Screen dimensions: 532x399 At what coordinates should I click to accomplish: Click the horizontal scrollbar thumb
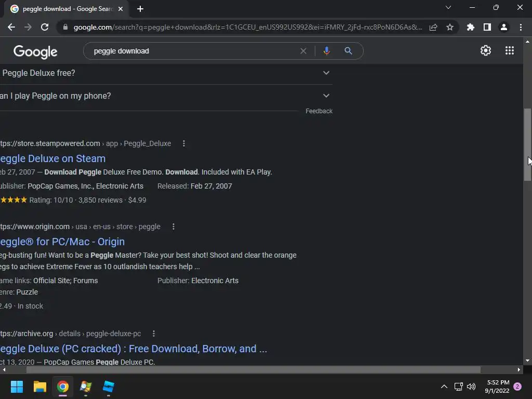click(x=254, y=369)
